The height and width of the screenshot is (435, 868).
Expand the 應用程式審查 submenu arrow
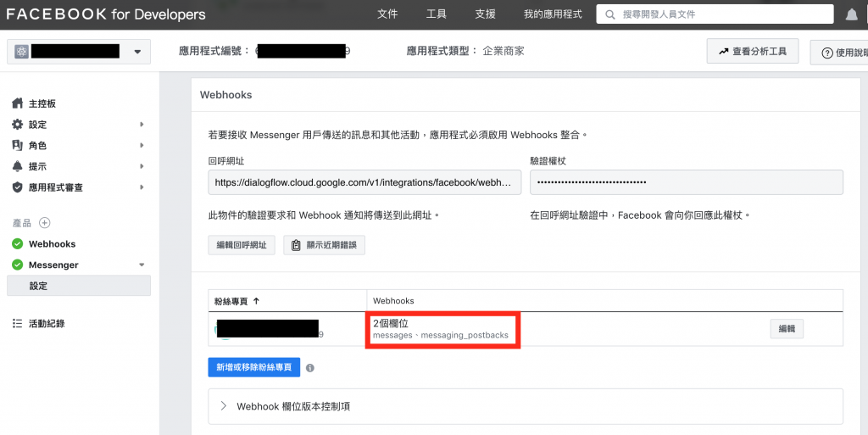click(142, 187)
